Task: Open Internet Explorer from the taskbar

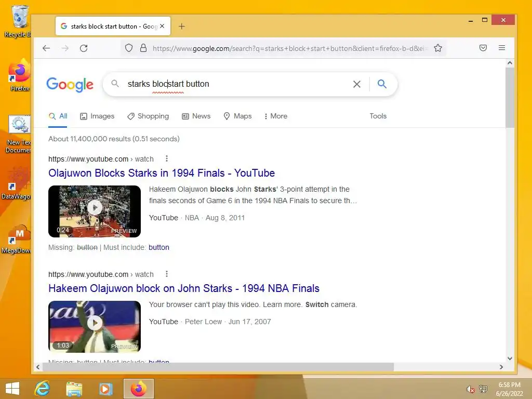Action: pyautogui.click(x=43, y=389)
